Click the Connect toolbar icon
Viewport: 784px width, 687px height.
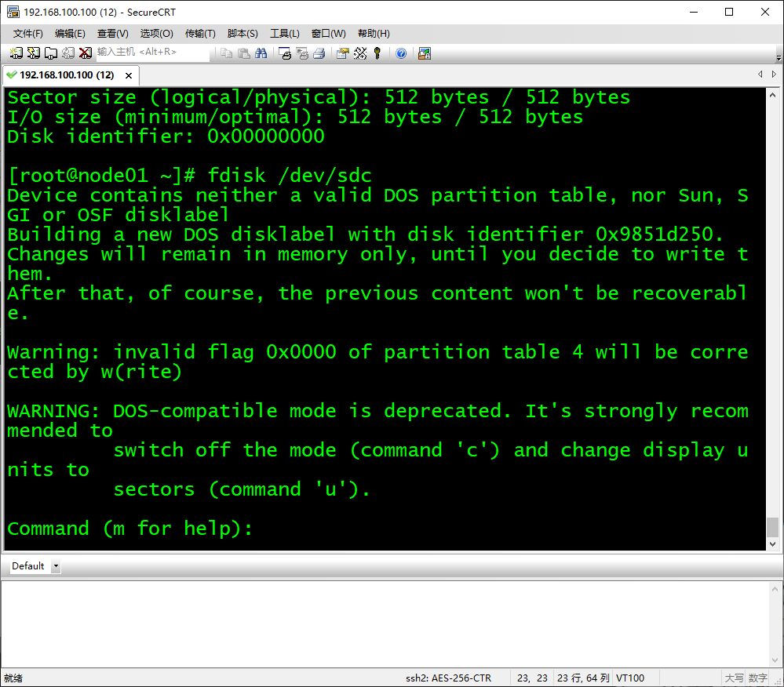16,53
